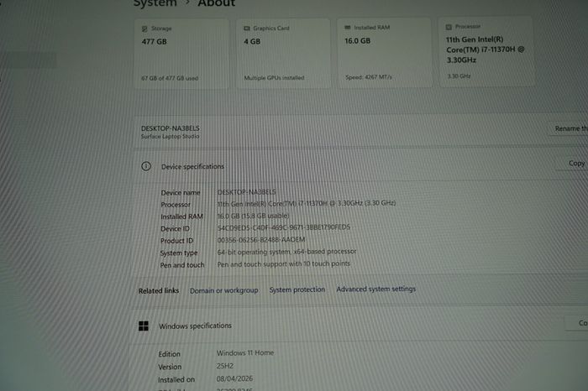Image resolution: width=588 pixels, height=391 pixels.
Task: Copy the device specifications
Action: click(x=574, y=164)
